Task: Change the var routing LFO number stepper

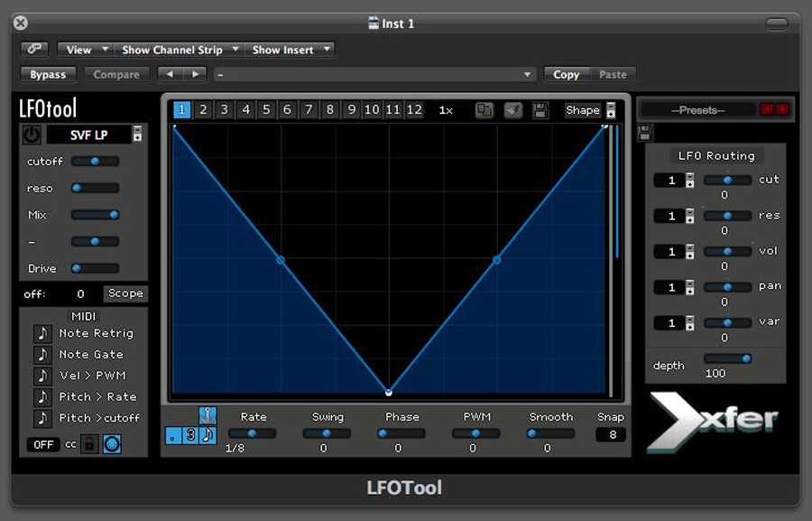Action: coord(690,323)
